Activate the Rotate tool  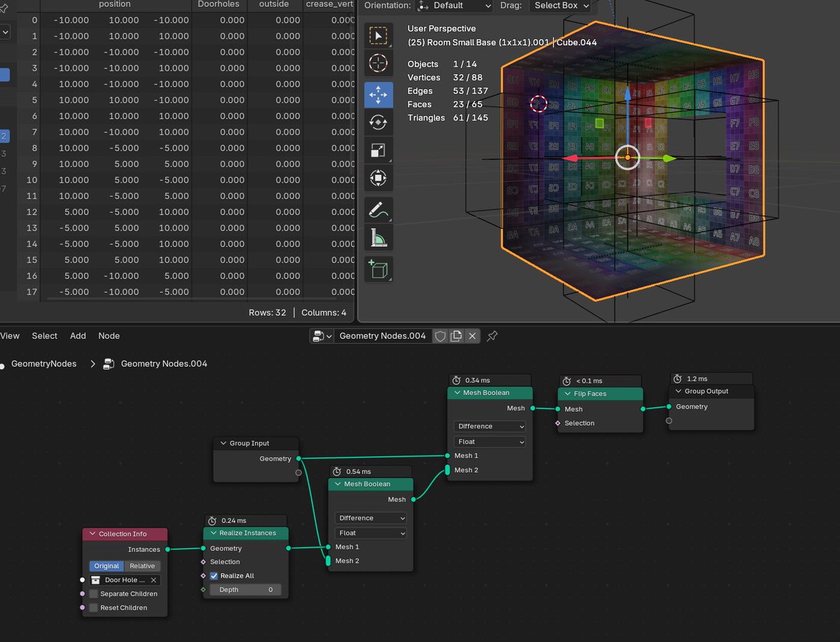click(x=379, y=122)
